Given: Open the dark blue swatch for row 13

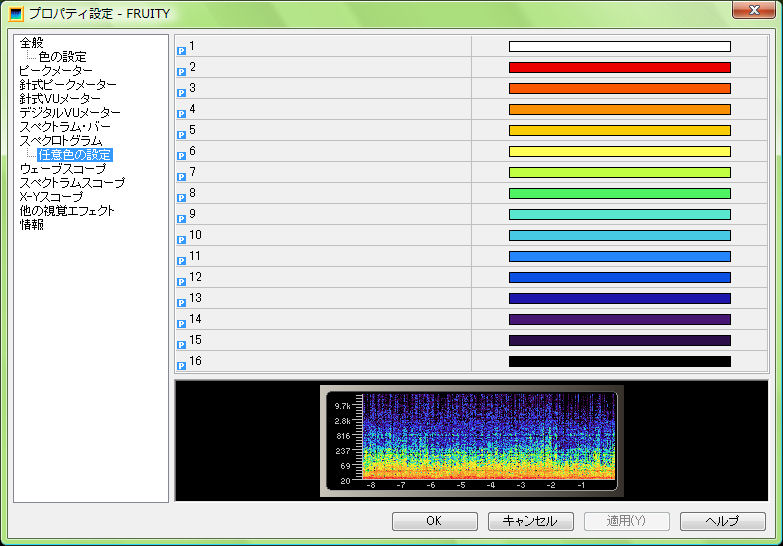Looking at the screenshot, I should coord(620,298).
